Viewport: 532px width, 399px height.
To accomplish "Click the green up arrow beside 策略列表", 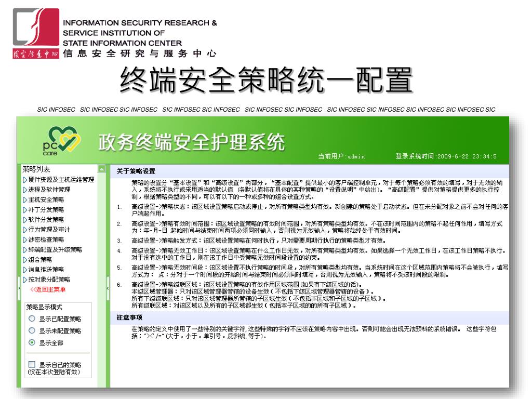I will tap(101, 169).
